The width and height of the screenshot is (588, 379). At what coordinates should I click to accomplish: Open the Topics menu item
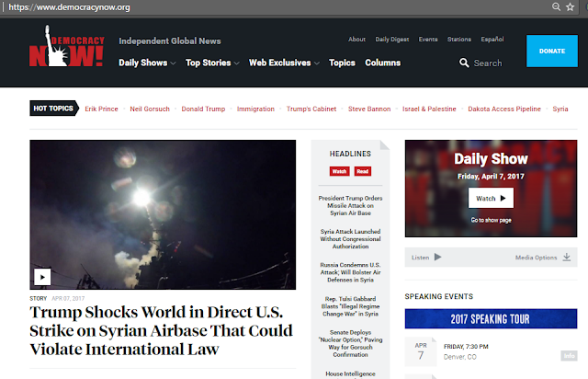(342, 63)
